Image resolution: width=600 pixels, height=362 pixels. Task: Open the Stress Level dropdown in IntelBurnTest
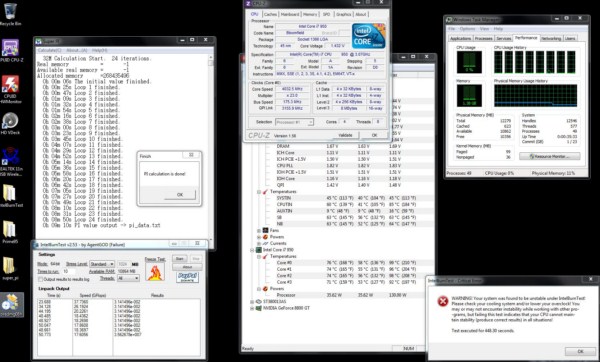pos(101,264)
